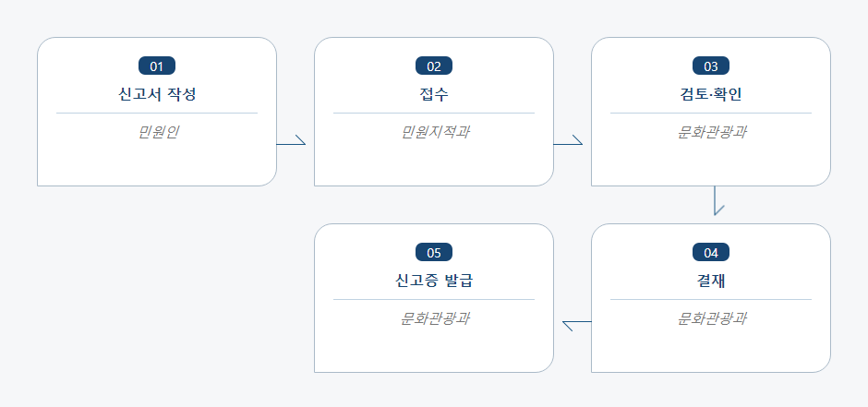Select the 접수 step title
Image resolution: width=868 pixels, height=407 pixels.
click(x=434, y=94)
